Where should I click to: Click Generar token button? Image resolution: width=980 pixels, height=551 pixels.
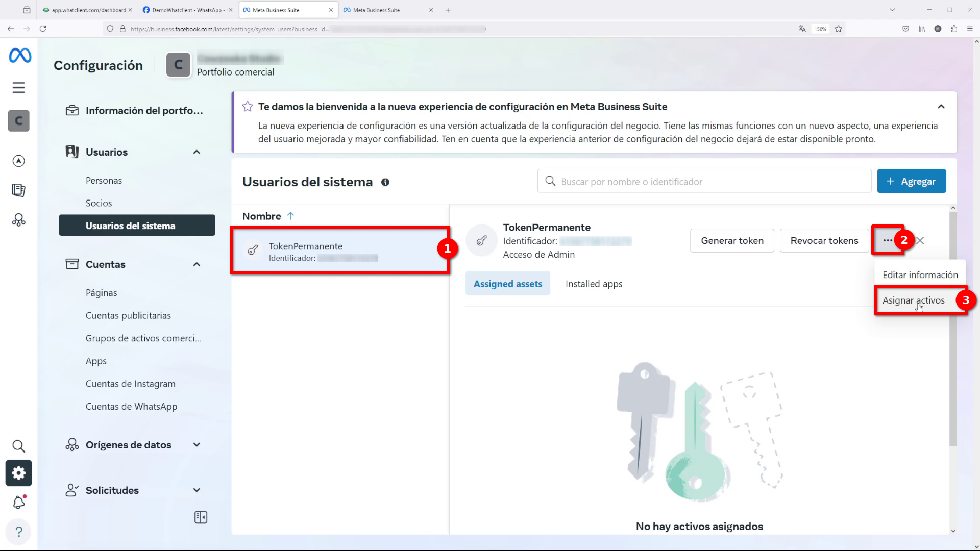pos(732,240)
